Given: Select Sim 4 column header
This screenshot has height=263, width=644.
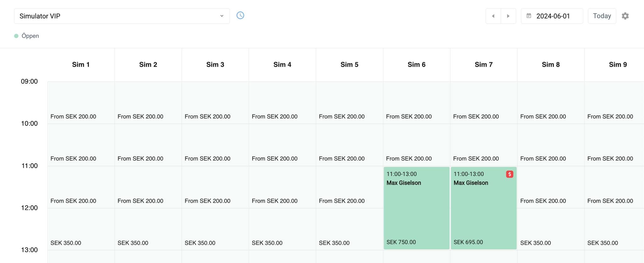Looking at the screenshot, I should 282,65.
